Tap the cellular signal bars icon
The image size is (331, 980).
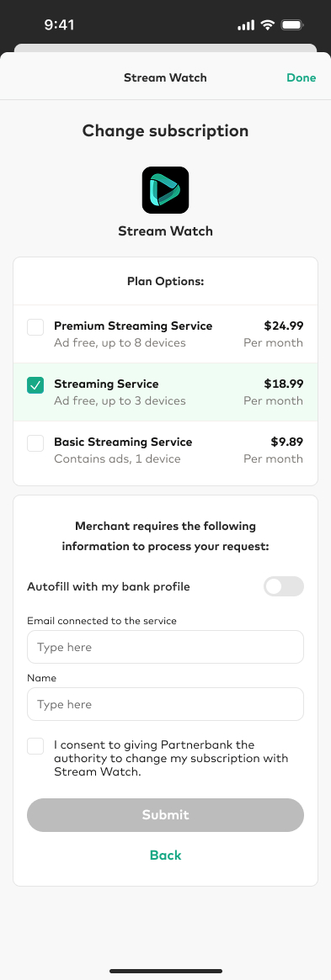[247, 25]
